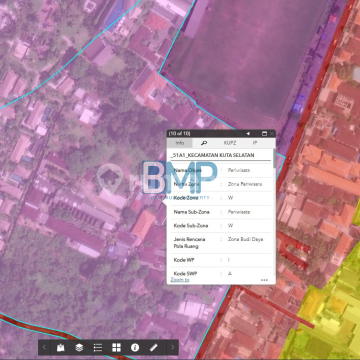This screenshot has width=360, height=360.
Task: Open popup more options ellipsis
Action: click(264, 280)
